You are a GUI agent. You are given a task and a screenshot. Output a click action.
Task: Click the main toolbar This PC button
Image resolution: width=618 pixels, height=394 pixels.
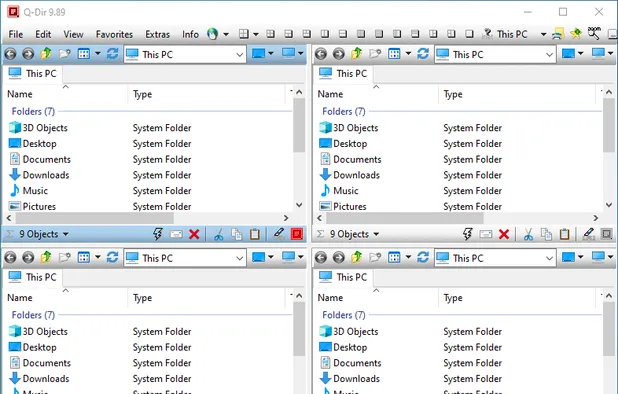(505, 34)
